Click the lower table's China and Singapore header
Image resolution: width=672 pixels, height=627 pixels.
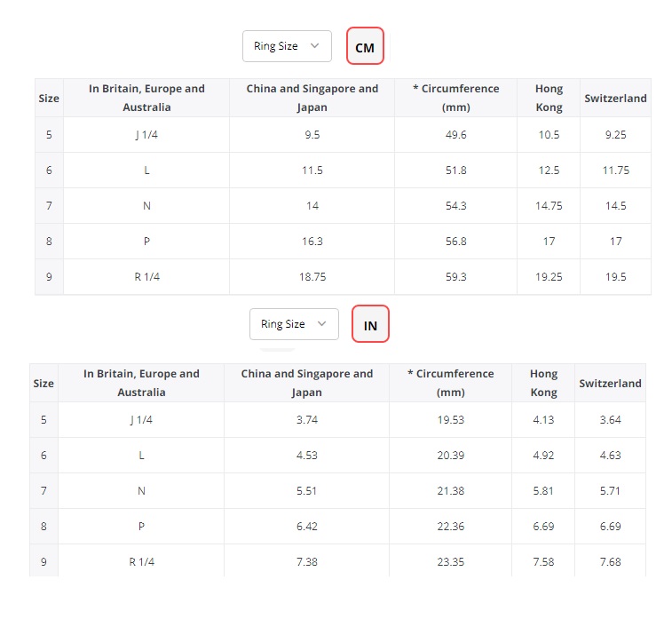tap(306, 383)
